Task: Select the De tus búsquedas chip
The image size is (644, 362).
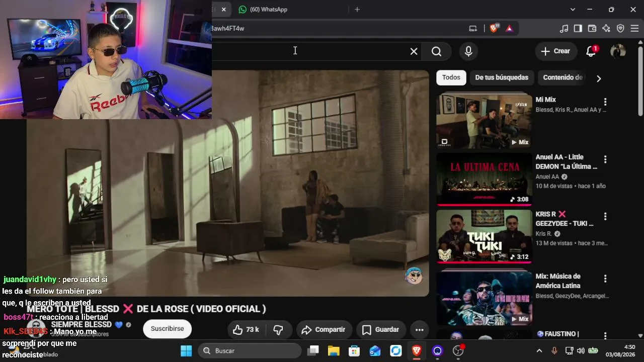Action: [x=502, y=77]
